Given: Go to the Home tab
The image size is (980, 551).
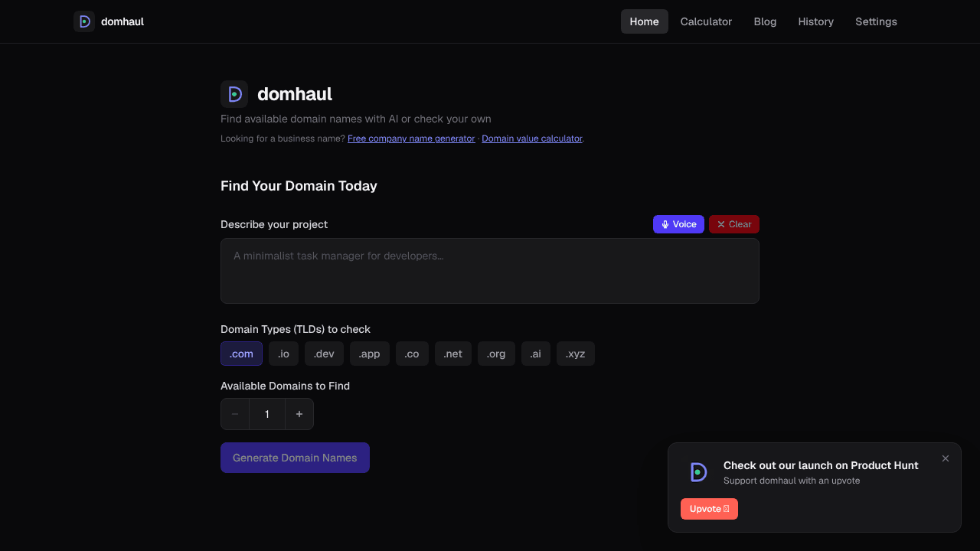Looking at the screenshot, I should [x=645, y=21].
